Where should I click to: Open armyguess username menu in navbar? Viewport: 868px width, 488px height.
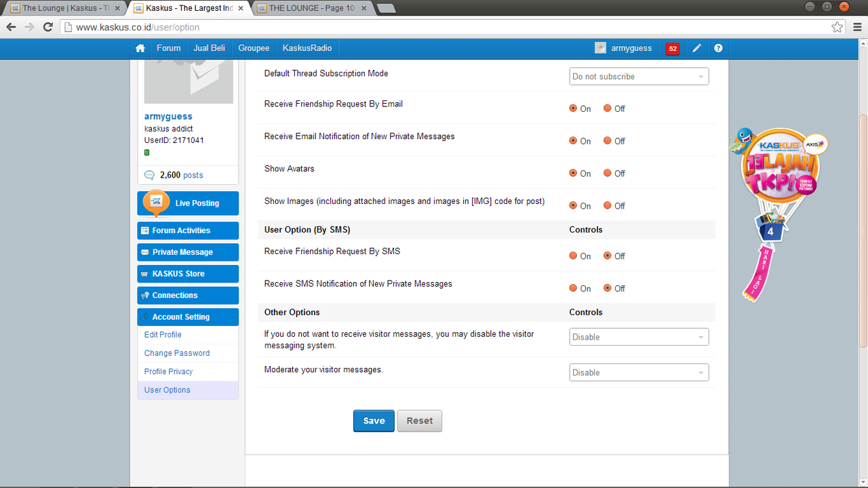(631, 48)
